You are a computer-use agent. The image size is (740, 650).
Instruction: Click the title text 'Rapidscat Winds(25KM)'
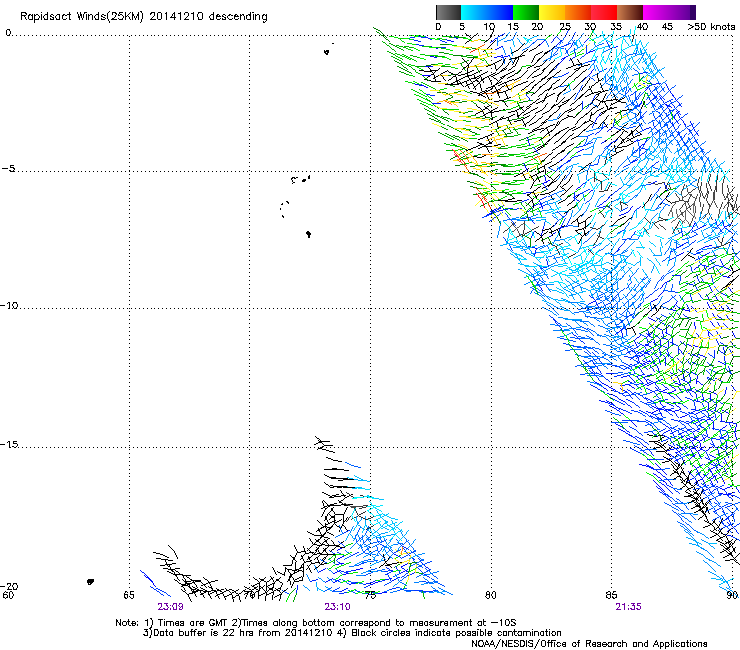coord(82,17)
